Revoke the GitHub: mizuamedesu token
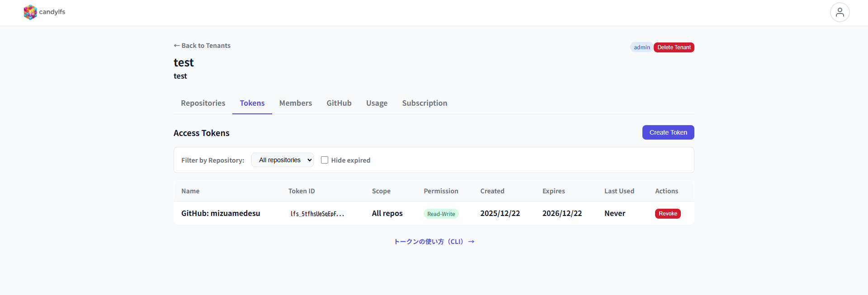The height and width of the screenshot is (295, 868). (x=668, y=214)
